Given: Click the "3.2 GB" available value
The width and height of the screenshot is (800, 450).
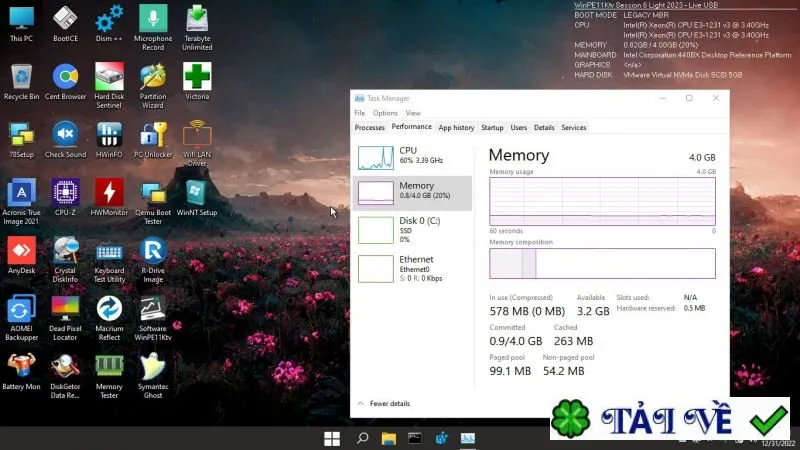Looking at the screenshot, I should point(593,311).
